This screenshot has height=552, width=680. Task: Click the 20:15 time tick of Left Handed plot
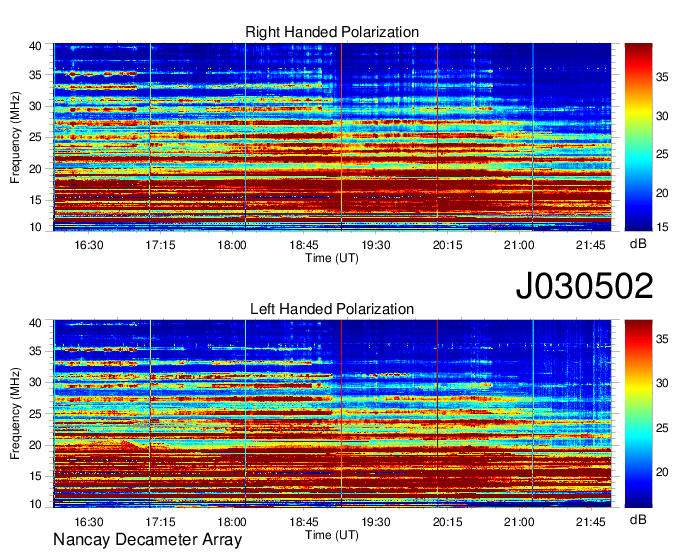(x=448, y=522)
